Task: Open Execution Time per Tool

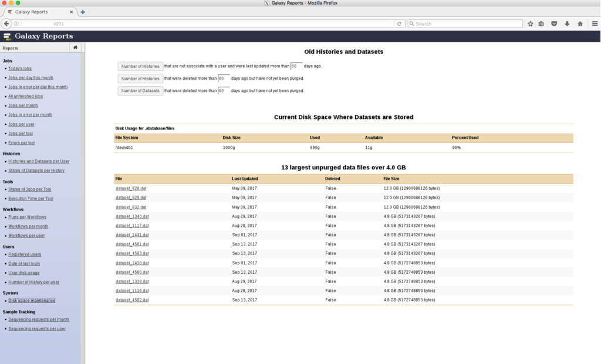Action: [31, 199]
